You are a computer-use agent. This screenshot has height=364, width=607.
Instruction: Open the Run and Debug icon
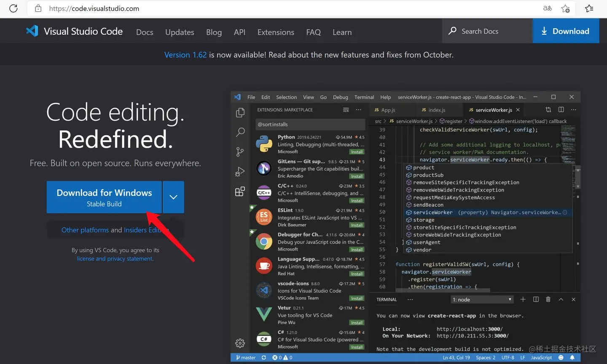coord(240,172)
